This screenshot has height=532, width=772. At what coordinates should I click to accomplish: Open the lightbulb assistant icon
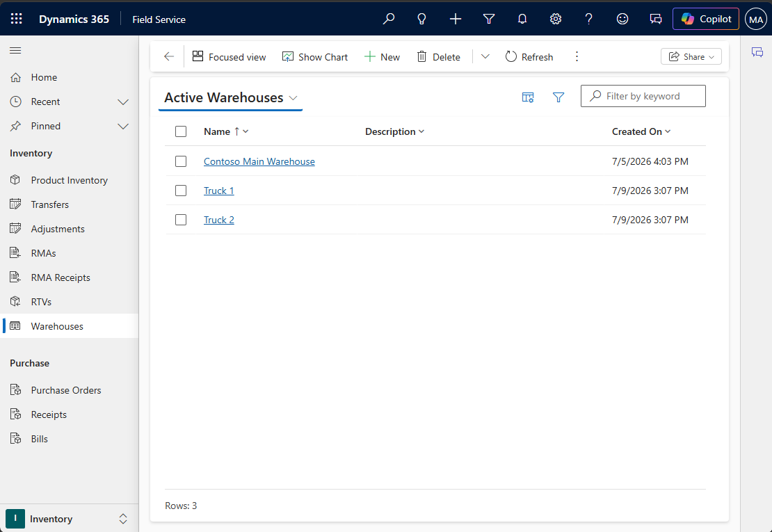421,19
